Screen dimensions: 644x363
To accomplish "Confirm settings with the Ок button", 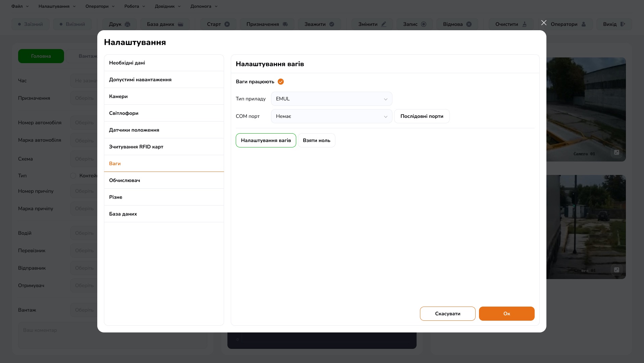I will pyautogui.click(x=507, y=314).
